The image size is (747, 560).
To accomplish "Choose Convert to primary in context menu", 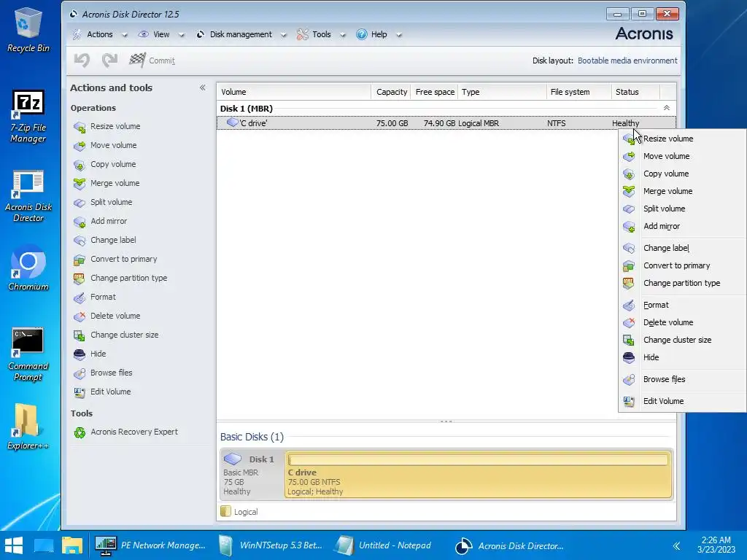I will pyautogui.click(x=682, y=265).
